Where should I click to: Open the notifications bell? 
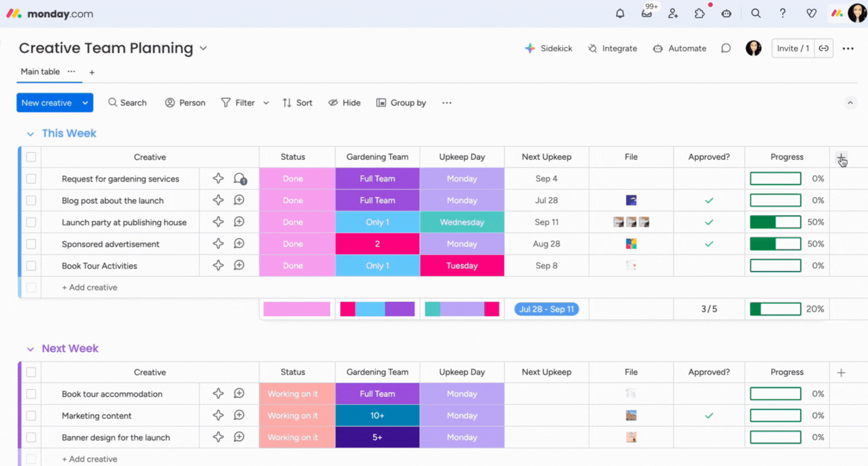[620, 14]
